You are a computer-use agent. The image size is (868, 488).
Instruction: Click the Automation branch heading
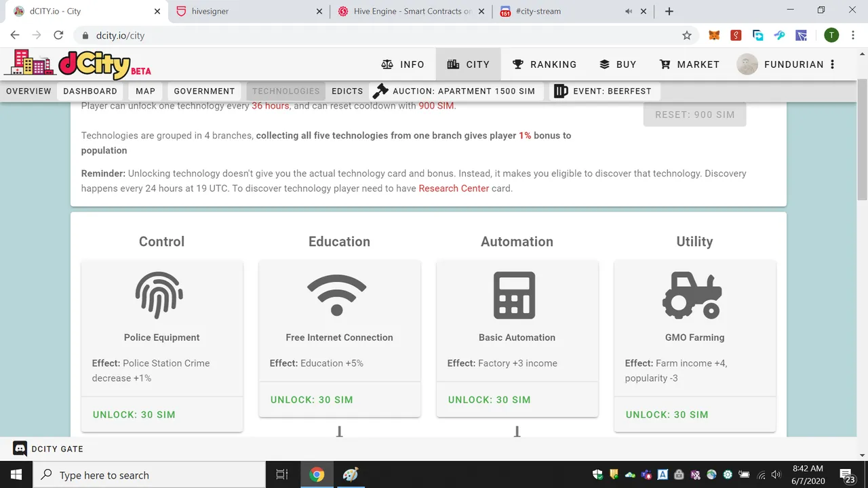point(517,241)
